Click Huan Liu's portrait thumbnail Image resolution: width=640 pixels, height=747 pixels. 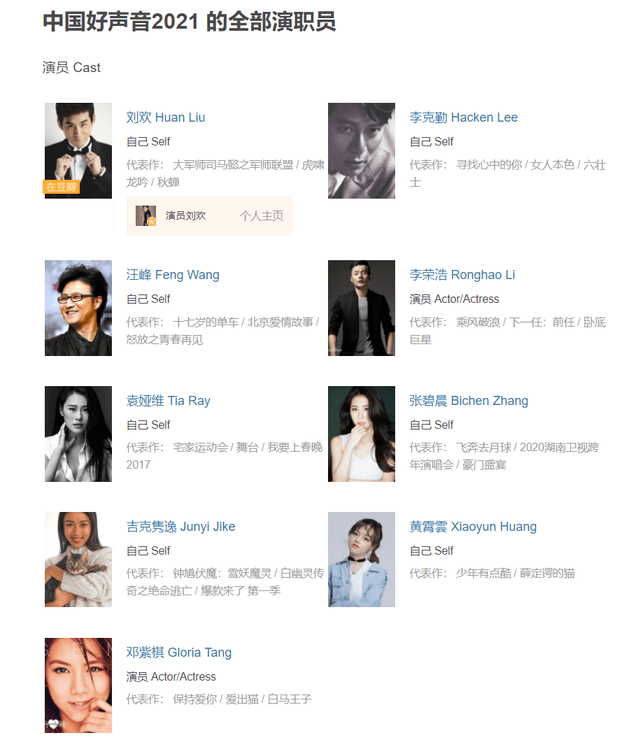click(x=78, y=151)
